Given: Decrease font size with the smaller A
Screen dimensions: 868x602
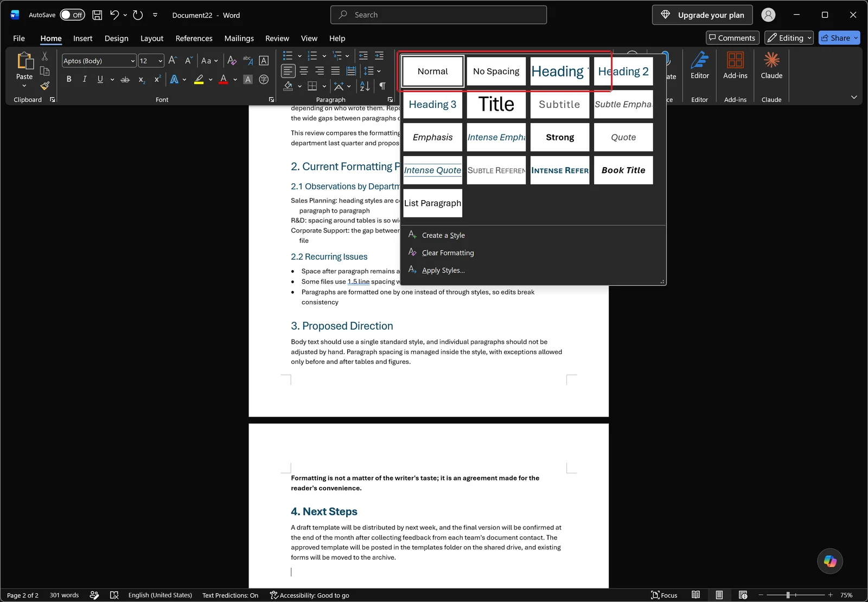Looking at the screenshot, I should point(188,60).
